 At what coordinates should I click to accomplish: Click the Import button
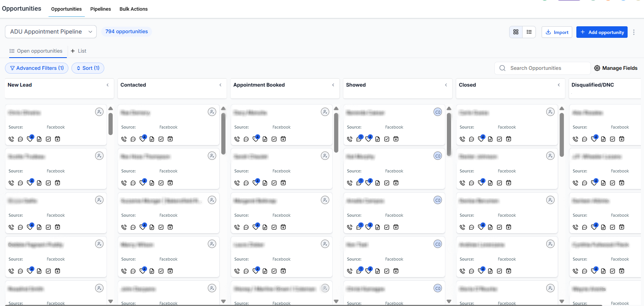click(557, 32)
